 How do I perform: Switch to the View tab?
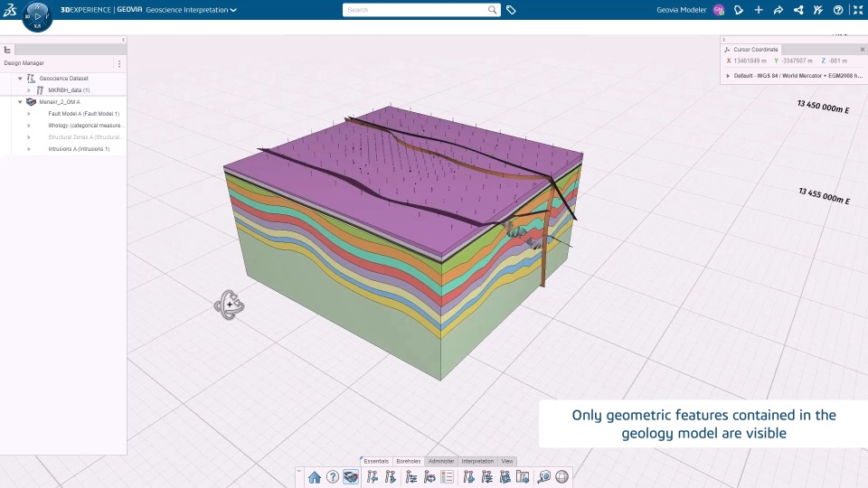pos(507,462)
